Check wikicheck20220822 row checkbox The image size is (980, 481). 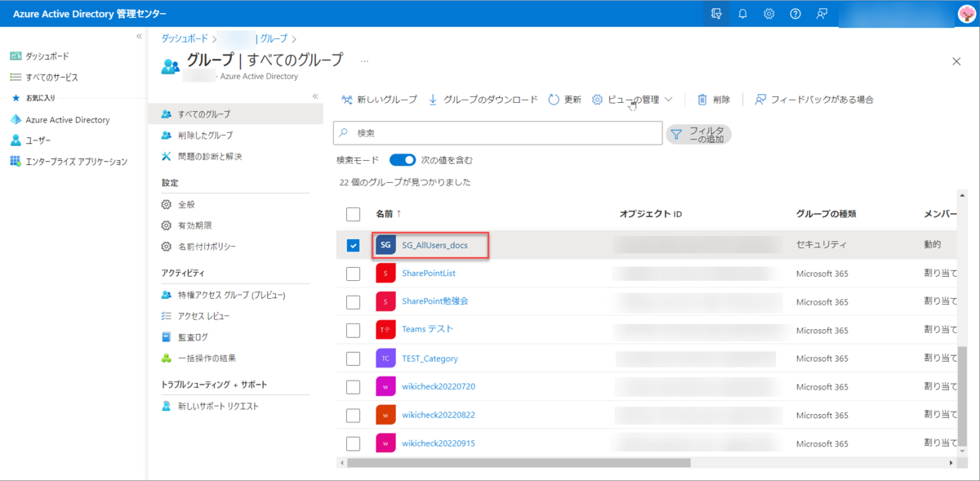(x=353, y=415)
